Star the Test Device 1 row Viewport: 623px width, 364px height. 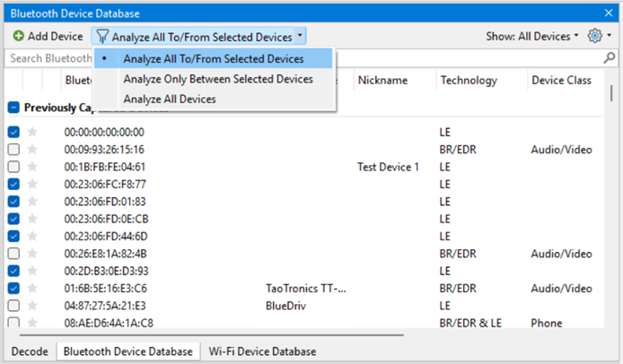[32, 167]
